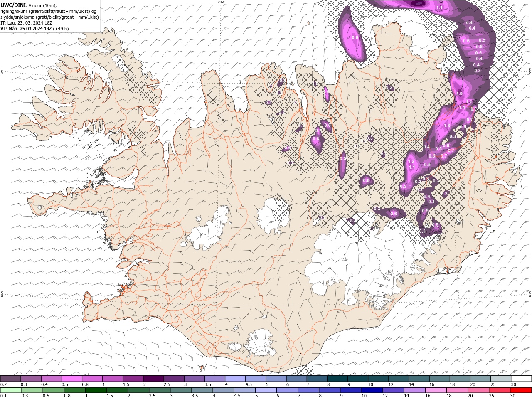Select the light pink 16–18 rain swatch
Viewport: 532px width, 399px height.
[x=436, y=390]
